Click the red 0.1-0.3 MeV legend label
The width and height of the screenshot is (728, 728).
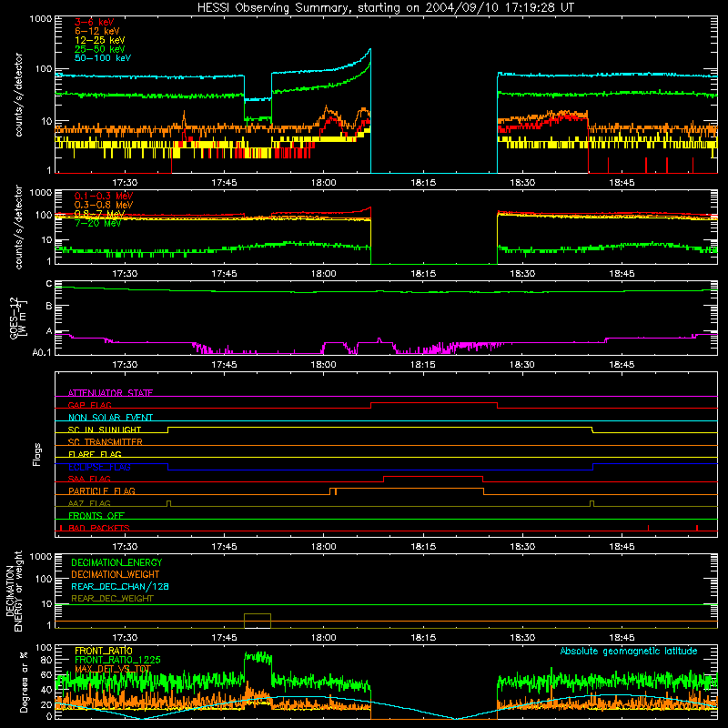coord(104,196)
